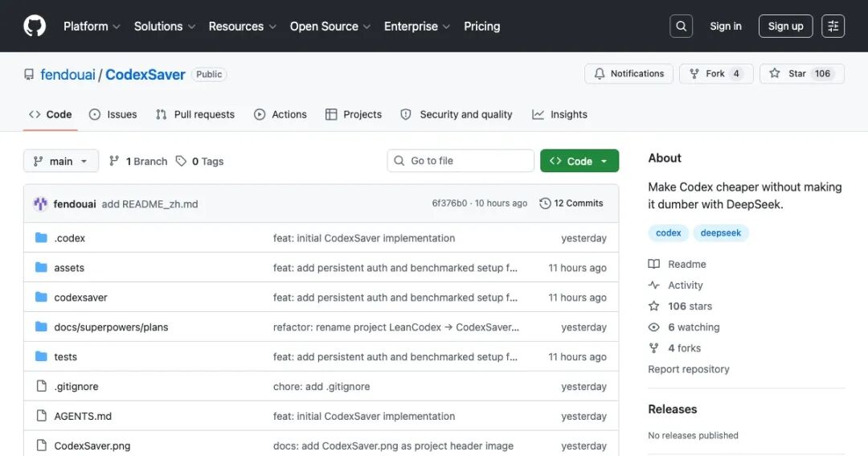
Task: Switch to the Security and quality tab
Action: (457, 114)
